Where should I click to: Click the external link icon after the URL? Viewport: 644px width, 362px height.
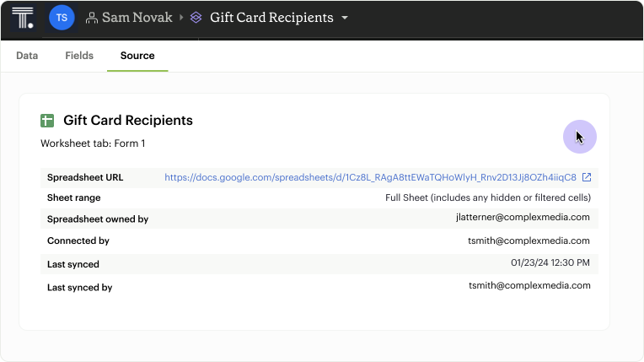587,177
